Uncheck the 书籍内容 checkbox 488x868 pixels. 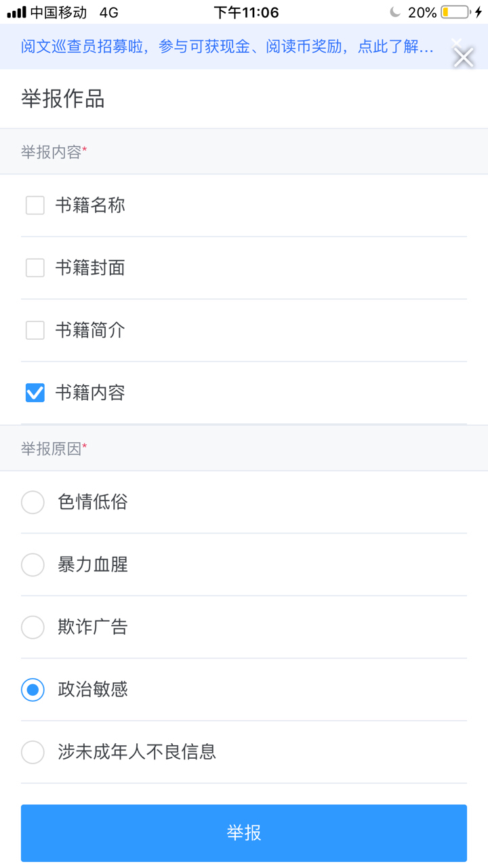point(35,393)
